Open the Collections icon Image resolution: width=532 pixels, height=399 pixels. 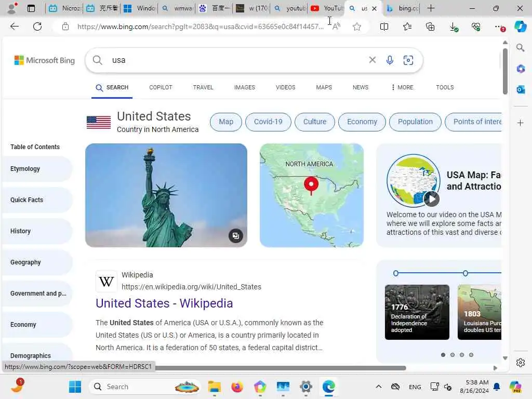tap(430, 26)
